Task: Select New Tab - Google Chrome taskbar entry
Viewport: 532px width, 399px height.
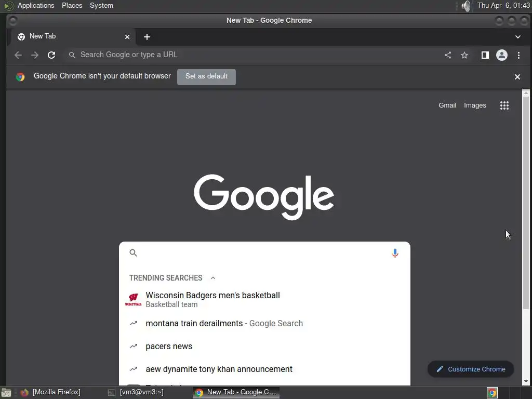Action: 236,393
